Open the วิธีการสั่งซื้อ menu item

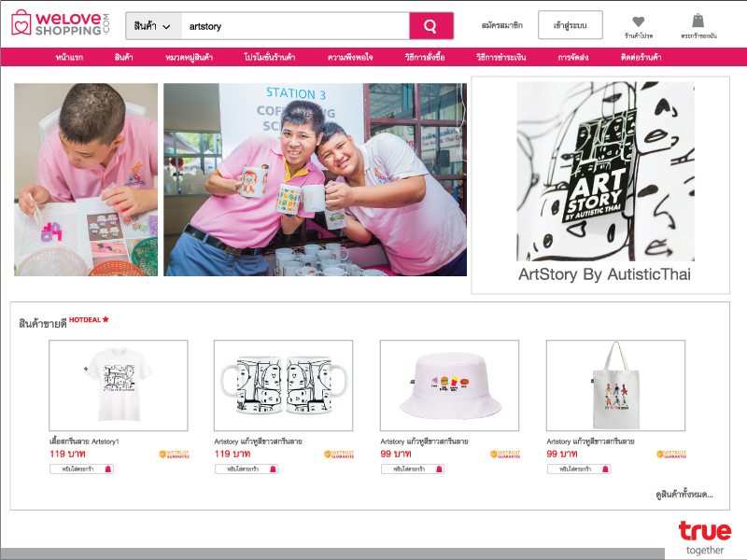coord(425,57)
